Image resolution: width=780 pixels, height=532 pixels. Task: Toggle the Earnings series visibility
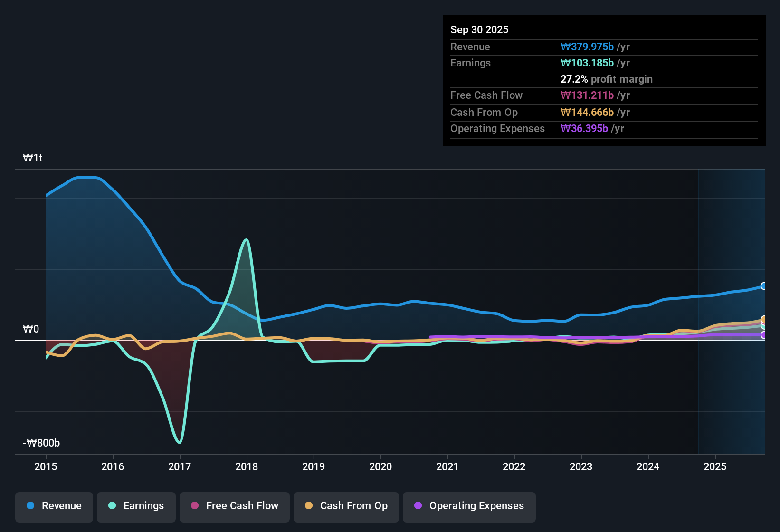pyautogui.click(x=136, y=506)
